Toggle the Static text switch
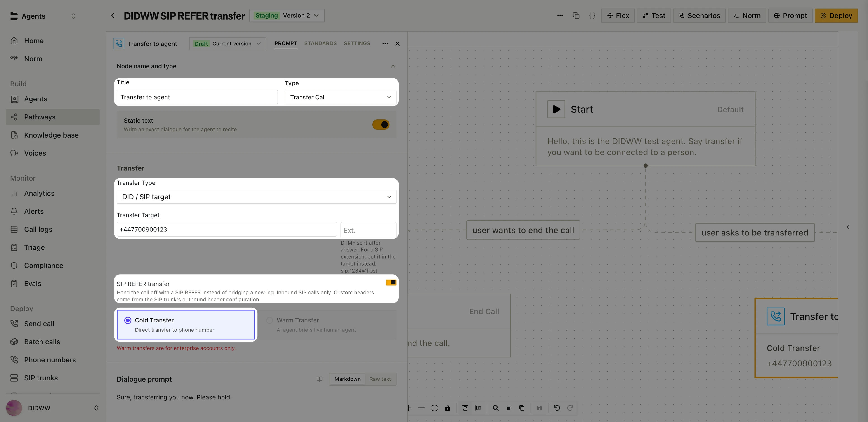The height and width of the screenshot is (422, 868). pyautogui.click(x=381, y=124)
